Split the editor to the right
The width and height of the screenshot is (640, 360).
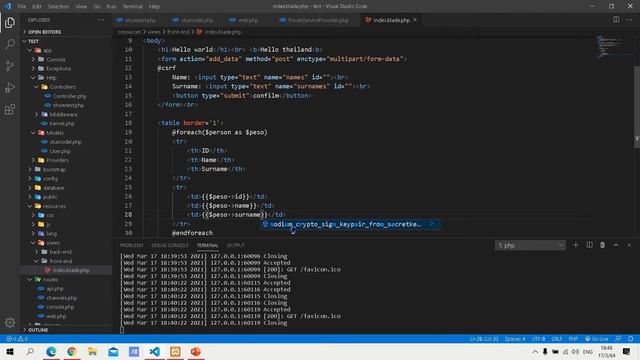tap(616, 20)
